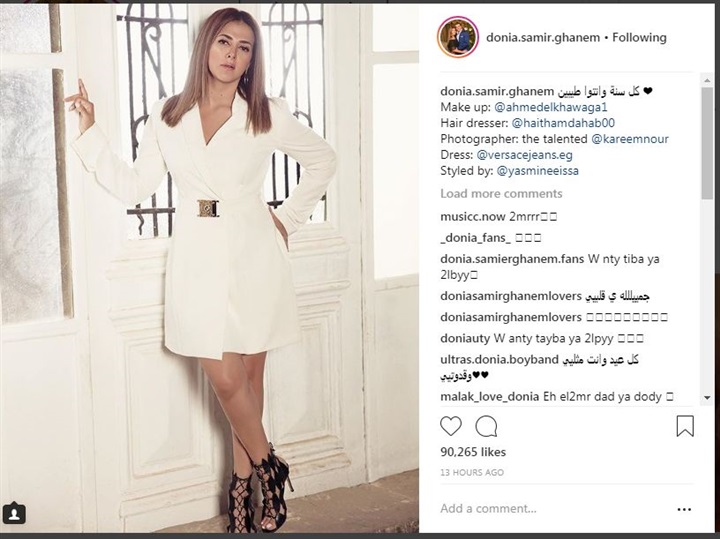Open the @versacejeans.eg dress link

[x=524, y=155]
